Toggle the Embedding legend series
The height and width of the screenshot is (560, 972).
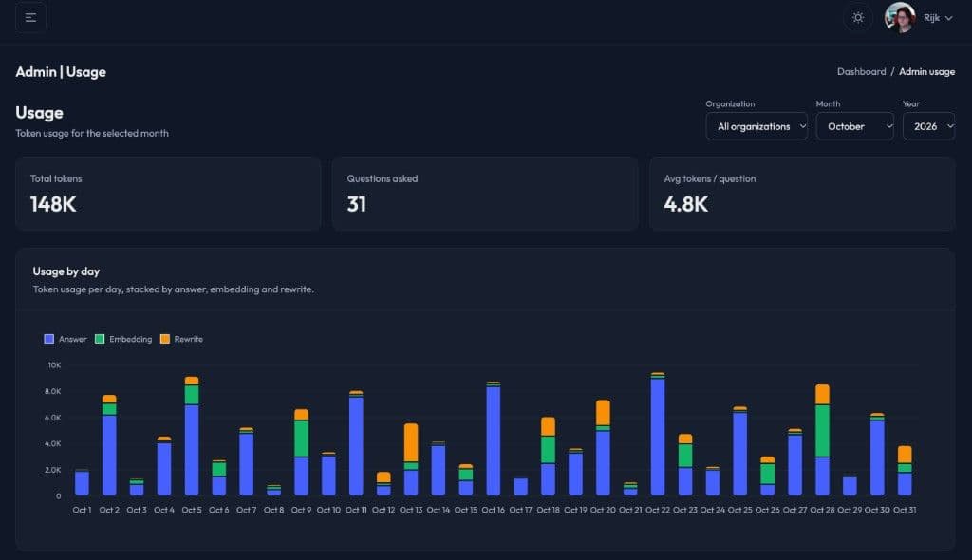[x=123, y=339]
